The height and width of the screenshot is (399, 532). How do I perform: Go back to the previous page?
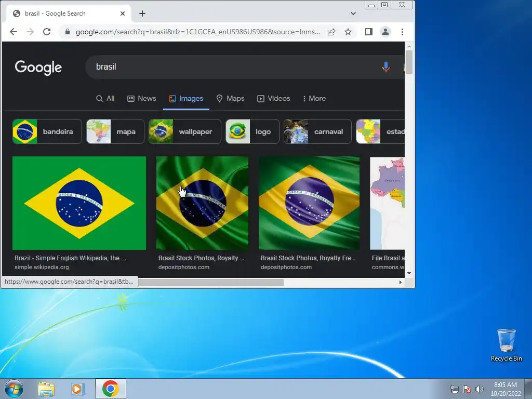tap(14, 32)
